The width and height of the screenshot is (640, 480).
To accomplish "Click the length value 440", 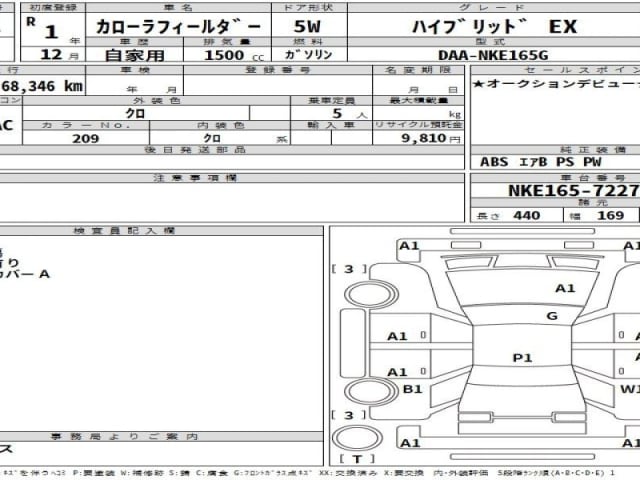I will click(x=527, y=215).
